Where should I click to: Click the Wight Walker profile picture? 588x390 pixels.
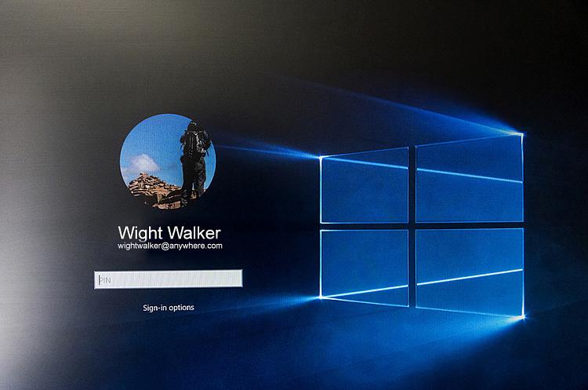point(168,162)
